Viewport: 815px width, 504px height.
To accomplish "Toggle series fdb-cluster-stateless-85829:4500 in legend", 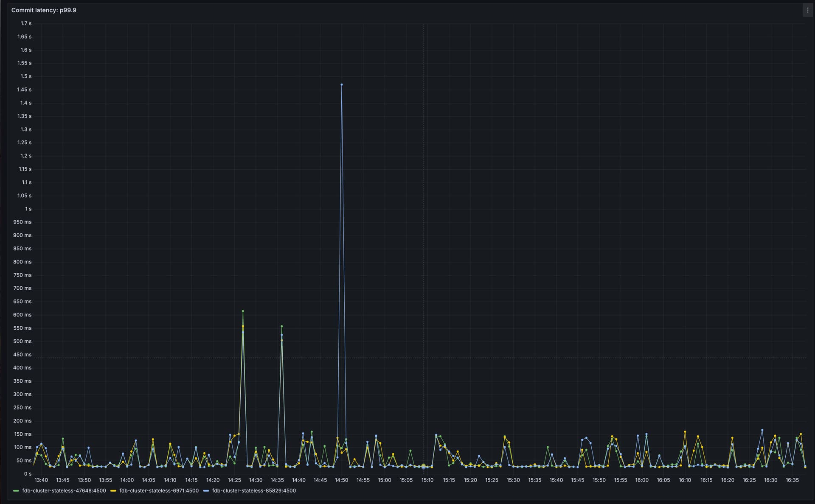I will coord(254,490).
